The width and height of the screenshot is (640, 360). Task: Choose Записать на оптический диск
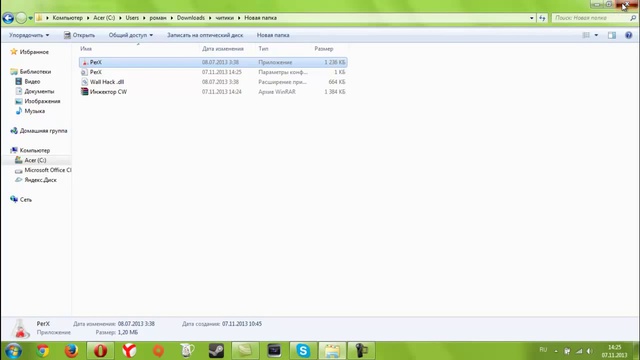pyautogui.click(x=205, y=35)
